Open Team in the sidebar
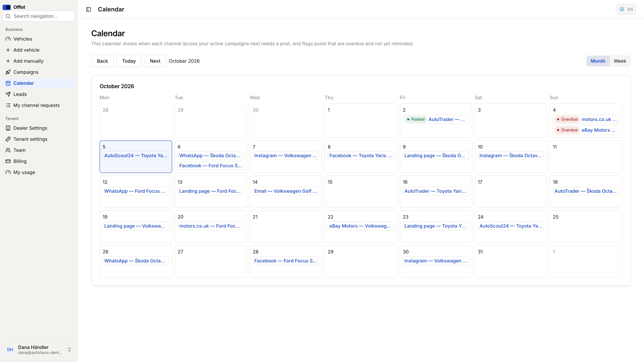The height and width of the screenshot is (362, 644). coord(39,150)
